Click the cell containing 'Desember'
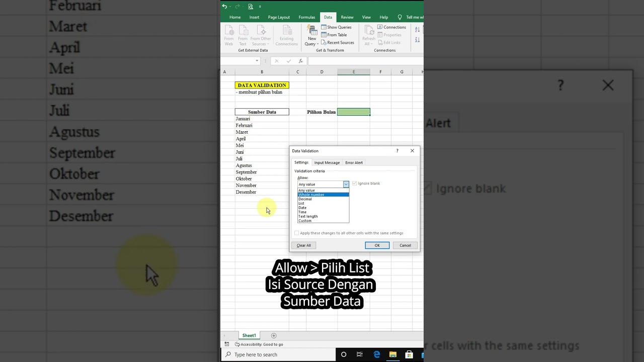Image resolution: width=644 pixels, height=362 pixels. point(262,192)
